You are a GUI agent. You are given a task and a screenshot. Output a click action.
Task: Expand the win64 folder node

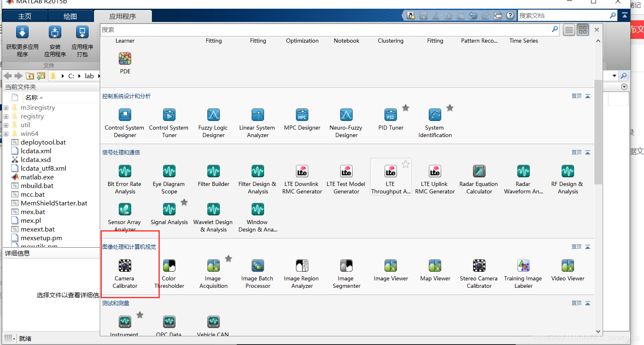tap(6, 134)
